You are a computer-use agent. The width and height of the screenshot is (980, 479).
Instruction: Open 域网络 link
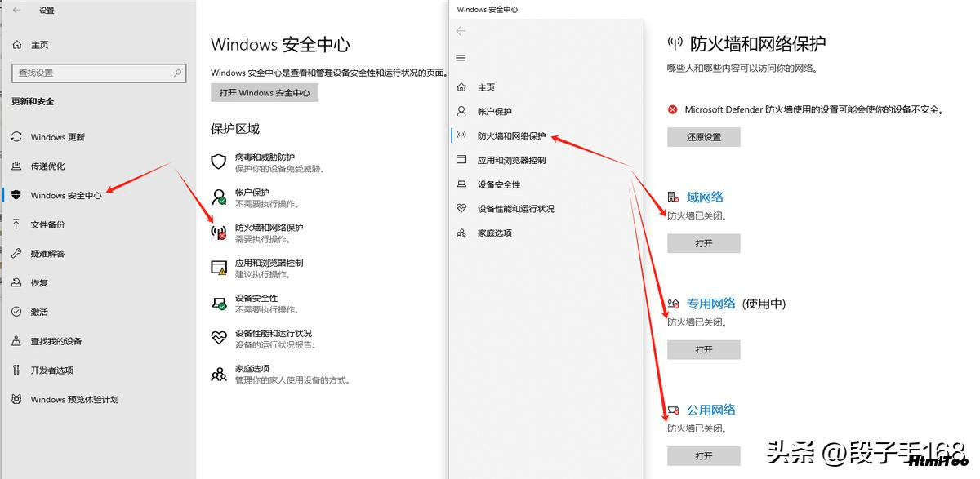coord(705,197)
